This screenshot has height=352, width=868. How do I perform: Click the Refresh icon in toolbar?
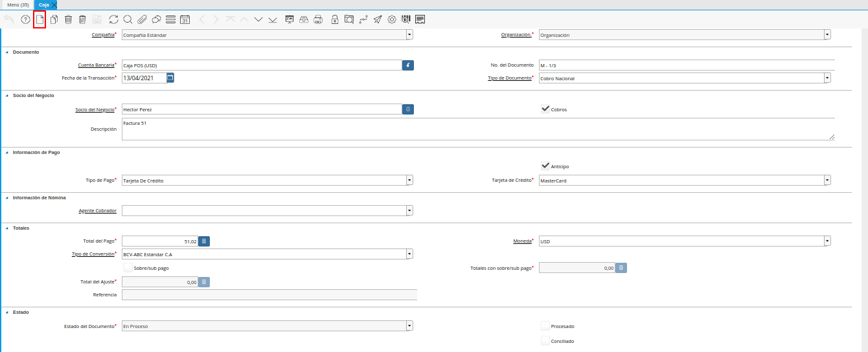(x=114, y=19)
